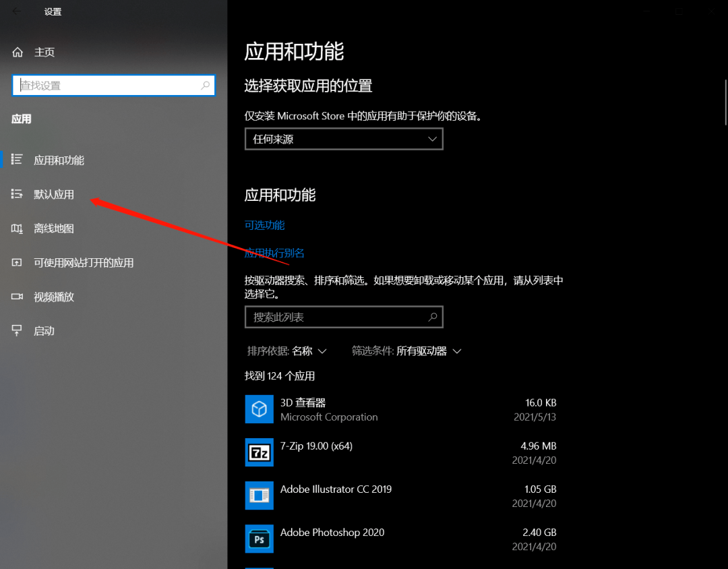Open the 应用执行别名 link
728x569 pixels.
274,253
